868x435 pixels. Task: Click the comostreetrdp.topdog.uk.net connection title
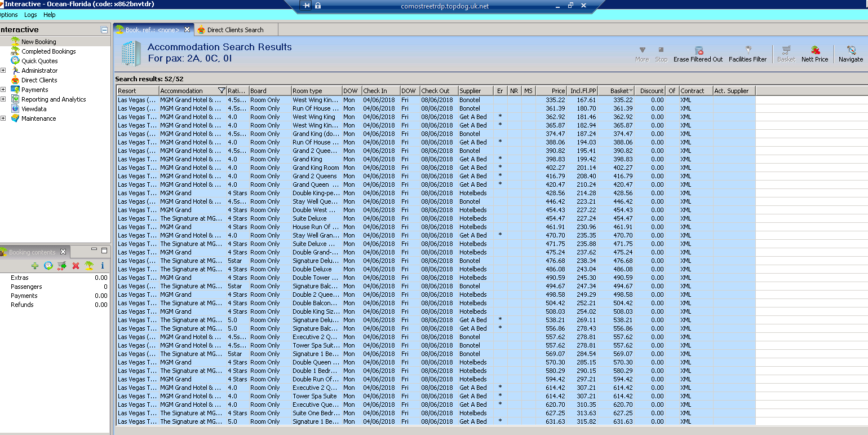click(445, 6)
